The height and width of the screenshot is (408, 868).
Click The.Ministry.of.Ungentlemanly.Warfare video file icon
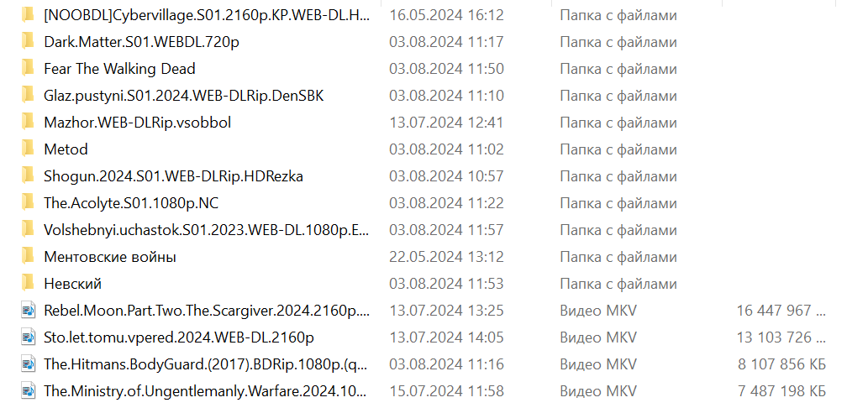(28, 391)
